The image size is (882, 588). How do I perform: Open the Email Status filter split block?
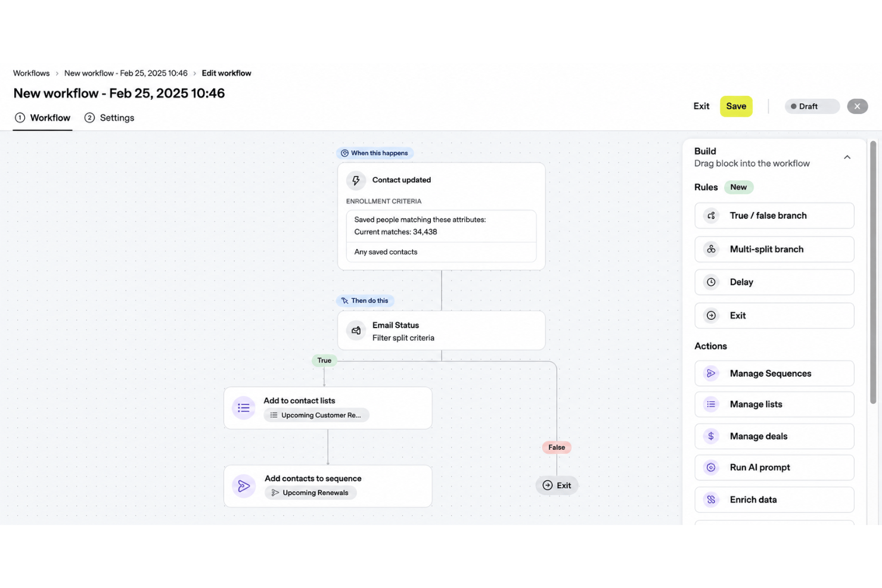click(442, 331)
